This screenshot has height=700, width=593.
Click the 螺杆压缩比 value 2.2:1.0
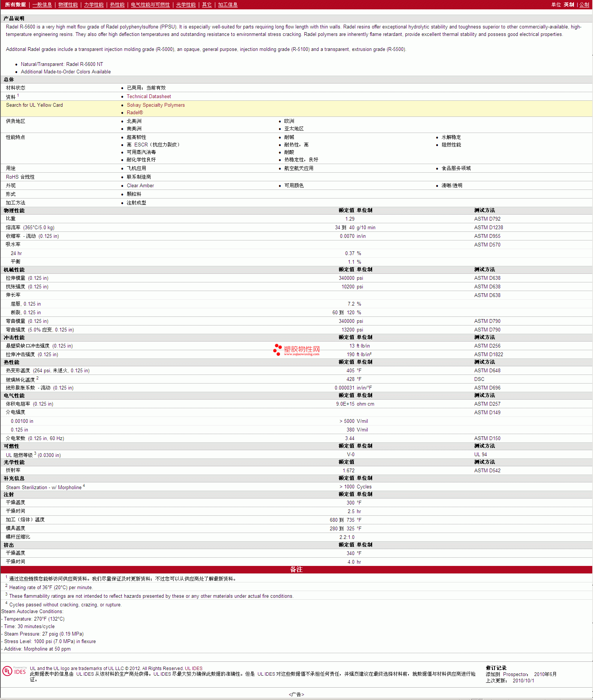(347, 537)
